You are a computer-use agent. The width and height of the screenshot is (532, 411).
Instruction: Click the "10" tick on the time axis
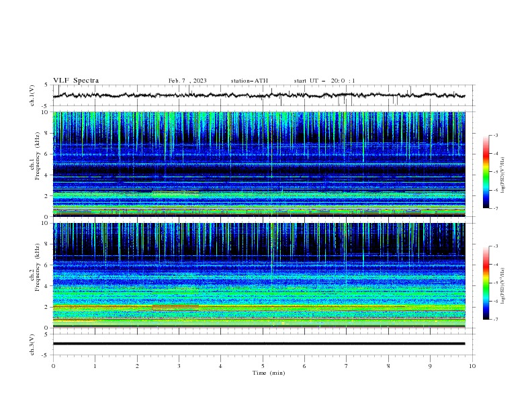click(x=472, y=366)
